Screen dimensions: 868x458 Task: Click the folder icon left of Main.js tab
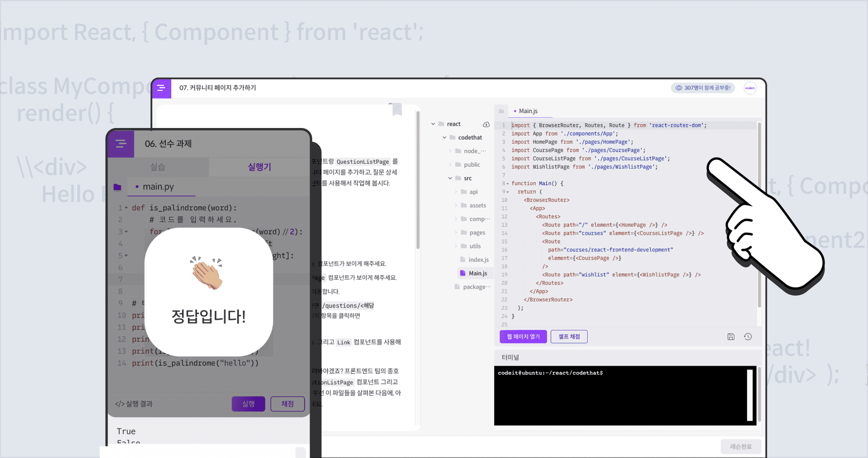coord(501,111)
